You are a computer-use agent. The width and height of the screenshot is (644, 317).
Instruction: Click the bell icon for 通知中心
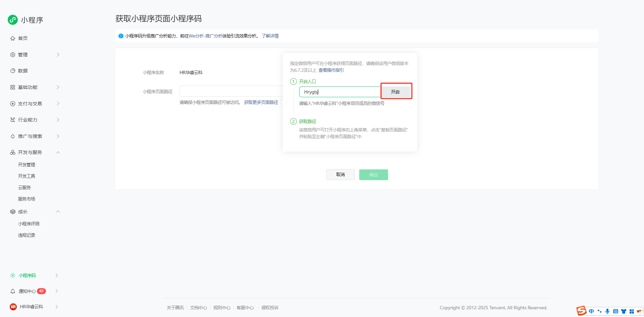coord(13,291)
